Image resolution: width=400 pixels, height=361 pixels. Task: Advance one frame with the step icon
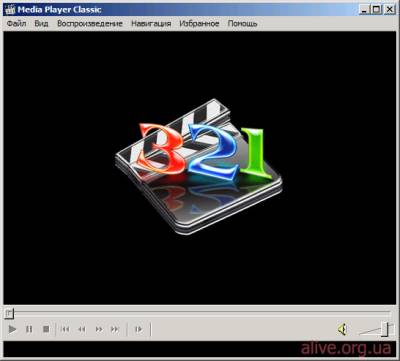[138, 329]
